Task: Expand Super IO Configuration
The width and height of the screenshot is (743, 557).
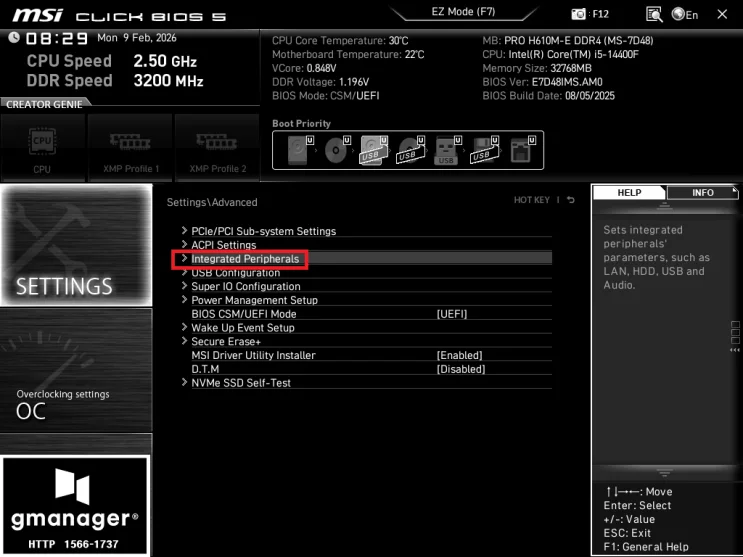Action: [366, 286]
